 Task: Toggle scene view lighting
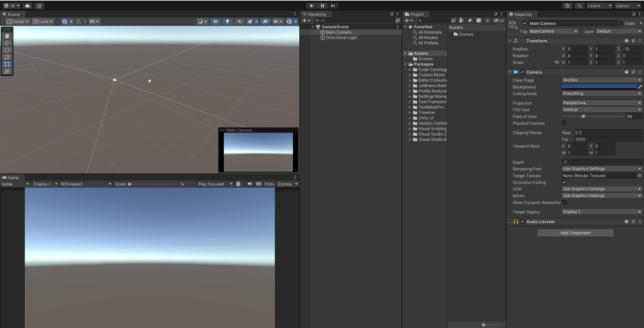(x=227, y=21)
